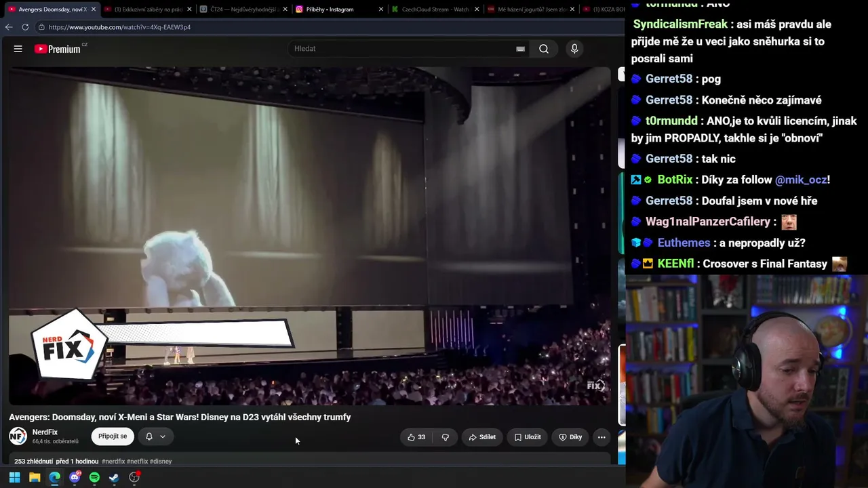
Task: Switch to the Příběhy Instagram tab
Action: coord(339,9)
